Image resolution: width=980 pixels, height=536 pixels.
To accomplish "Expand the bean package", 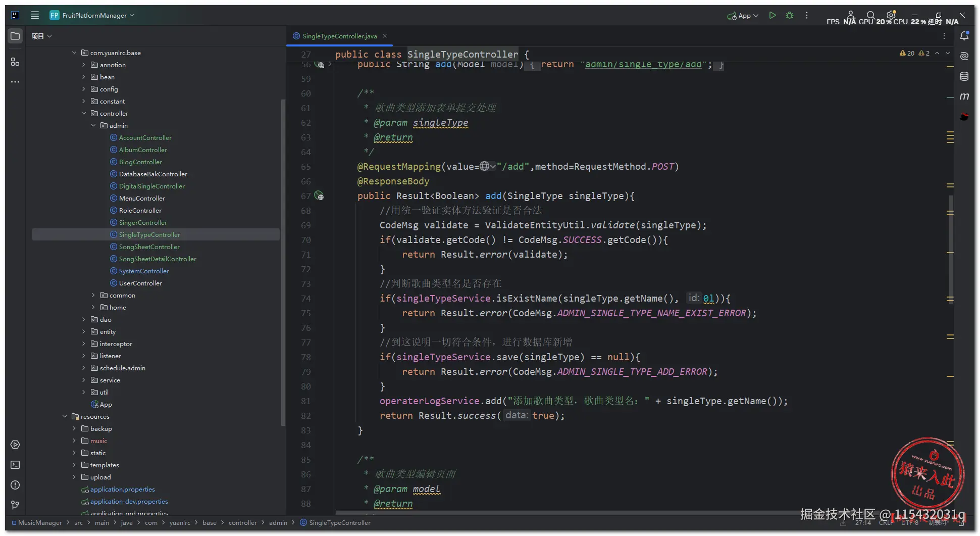I will click(x=84, y=77).
